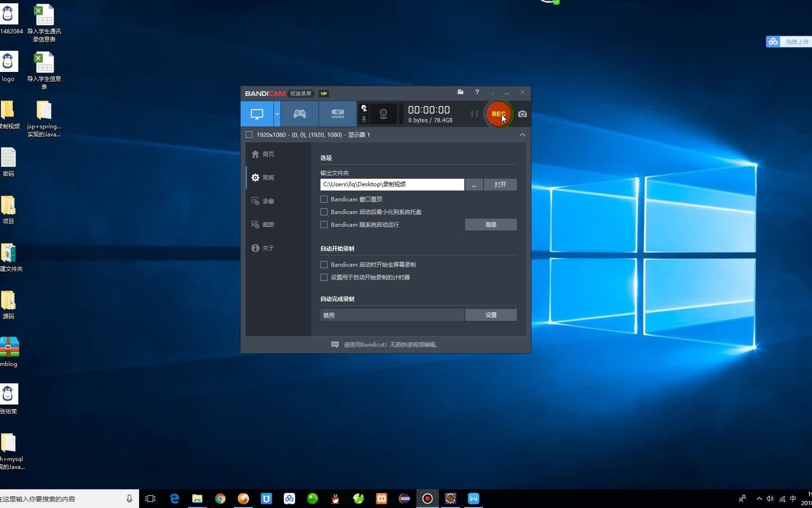Start recording with the REC button
Viewport: 812px width, 508px height.
[498, 114]
